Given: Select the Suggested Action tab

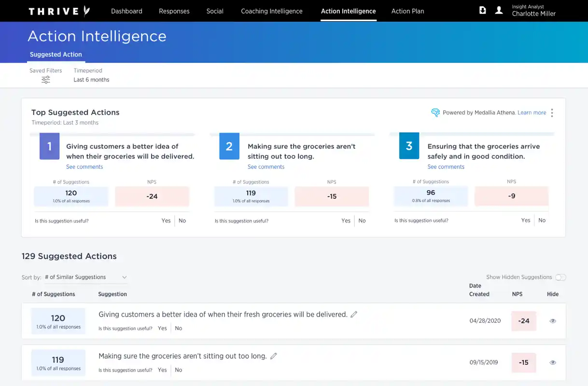Looking at the screenshot, I should [56, 55].
